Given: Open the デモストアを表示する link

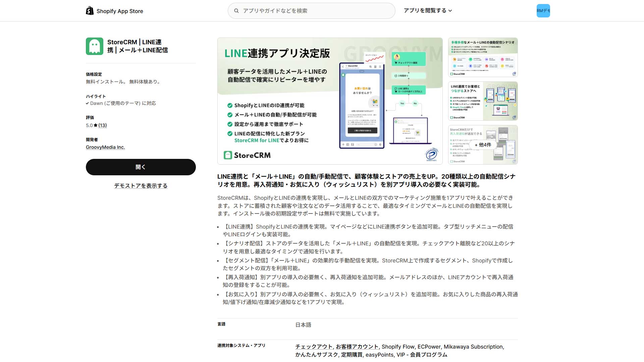Looking at the screenshot, I should (141, 186).
